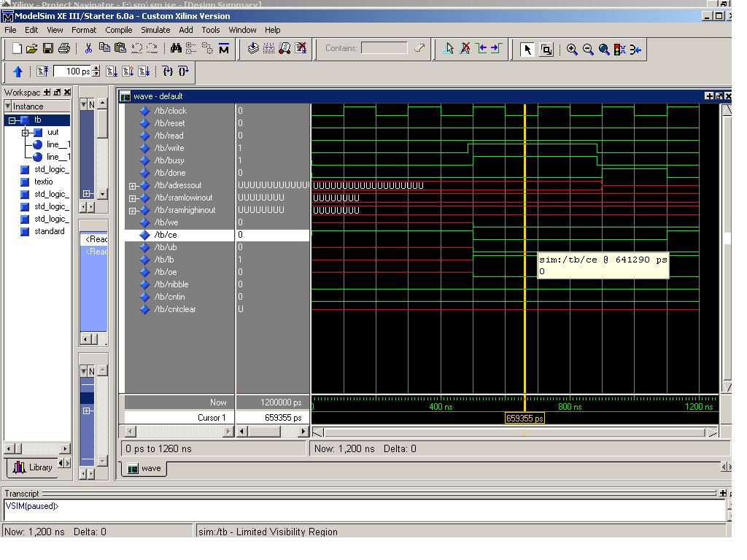Click the New file toolbar icon
Viewport: 747px width, 560px height.
pos(17,49)
